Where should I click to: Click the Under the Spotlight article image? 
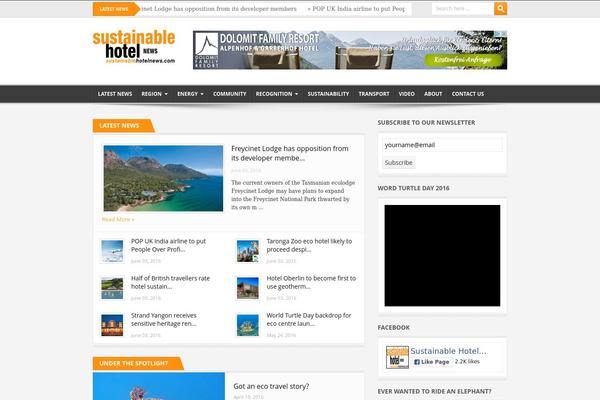tap(159, 386)
